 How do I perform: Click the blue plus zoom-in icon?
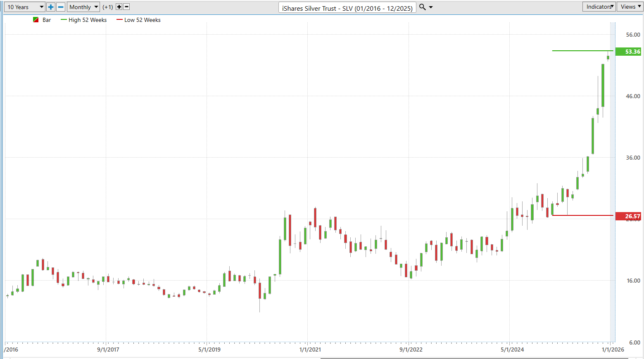coord(51,7)
